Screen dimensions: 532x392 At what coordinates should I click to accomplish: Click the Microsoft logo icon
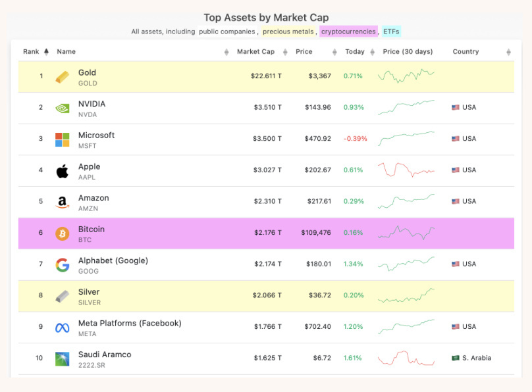(62, 139)
